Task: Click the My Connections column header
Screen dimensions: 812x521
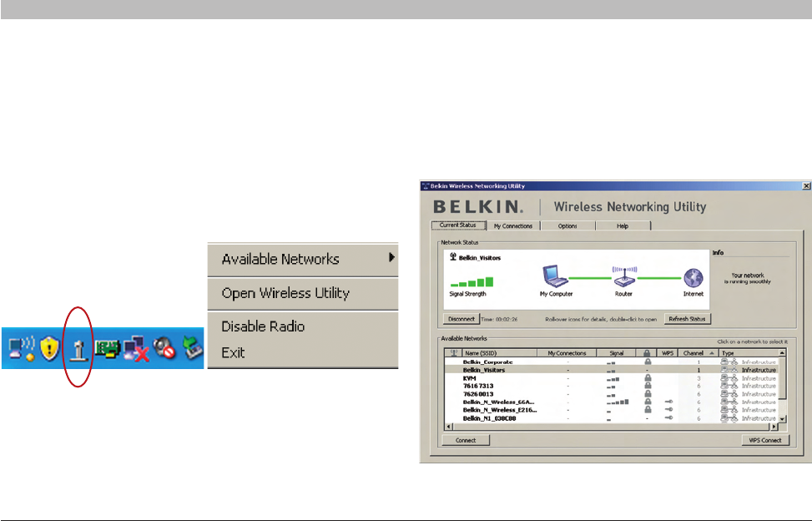Action: (x=567, y=352)
